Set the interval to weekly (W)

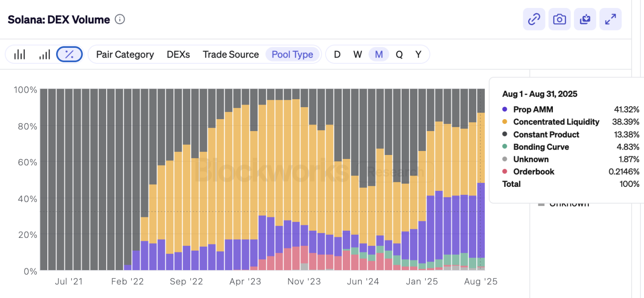358,54
